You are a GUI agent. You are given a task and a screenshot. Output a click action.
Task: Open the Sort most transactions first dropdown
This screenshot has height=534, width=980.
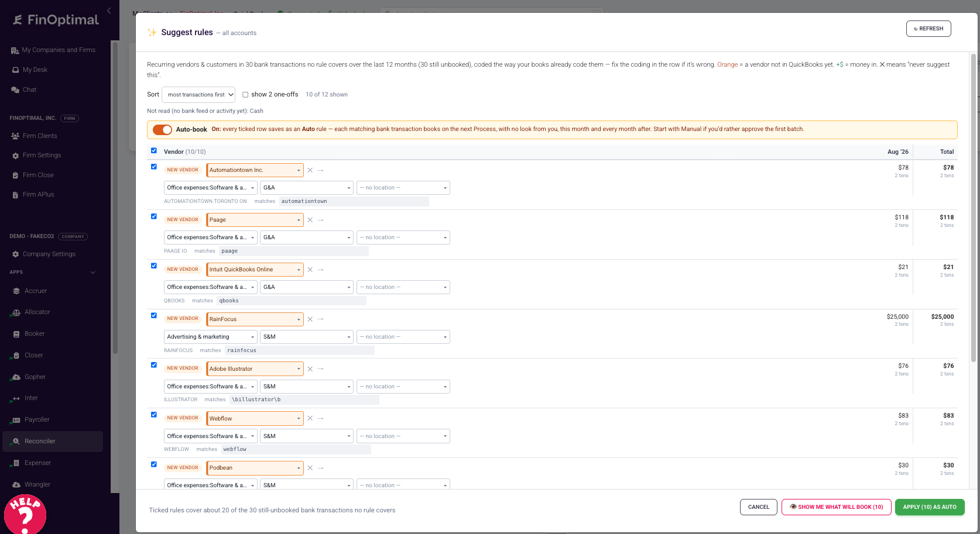click(198, 95)
